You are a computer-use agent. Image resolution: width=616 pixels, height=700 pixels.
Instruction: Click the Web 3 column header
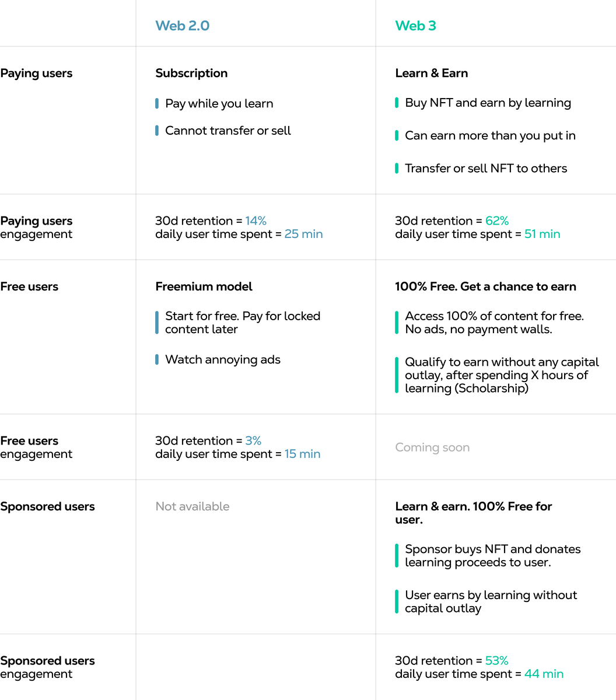pyautogui.click(x=415, y=26)
